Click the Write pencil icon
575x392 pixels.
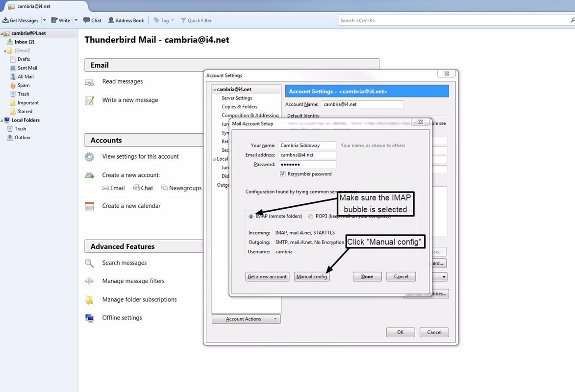click(54, 20)
